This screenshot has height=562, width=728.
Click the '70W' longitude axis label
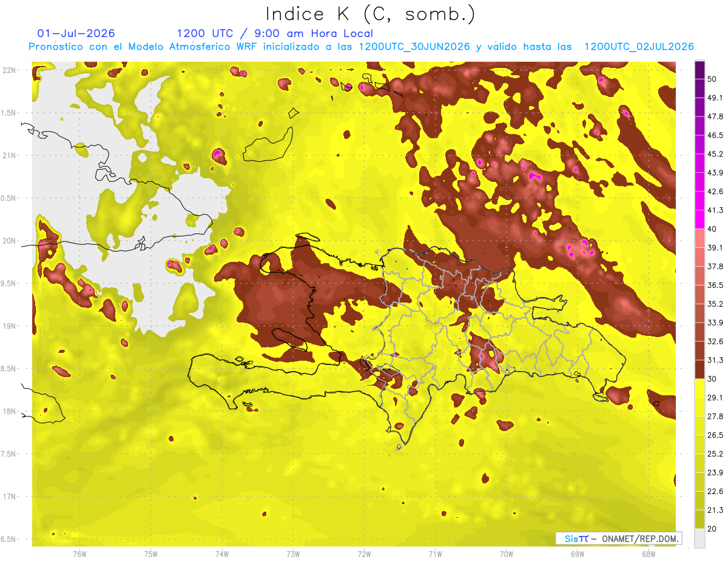(507, 554)
